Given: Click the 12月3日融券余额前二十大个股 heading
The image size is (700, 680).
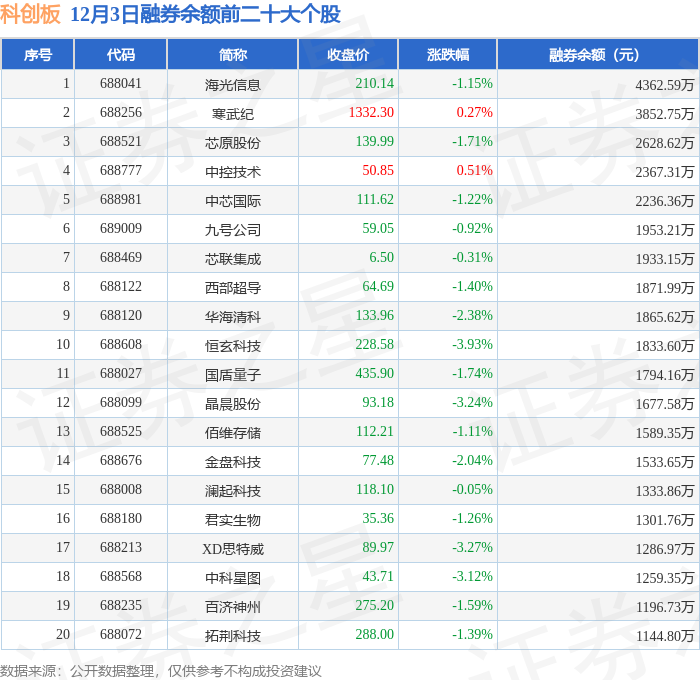Looking at the screenshot, I should coord(206,14).
